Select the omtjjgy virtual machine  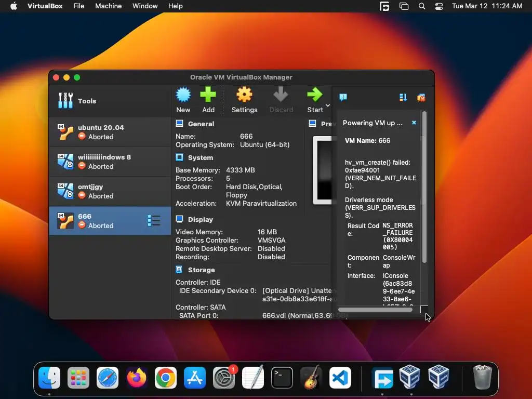pyautogui.click(x=110, y=191)
